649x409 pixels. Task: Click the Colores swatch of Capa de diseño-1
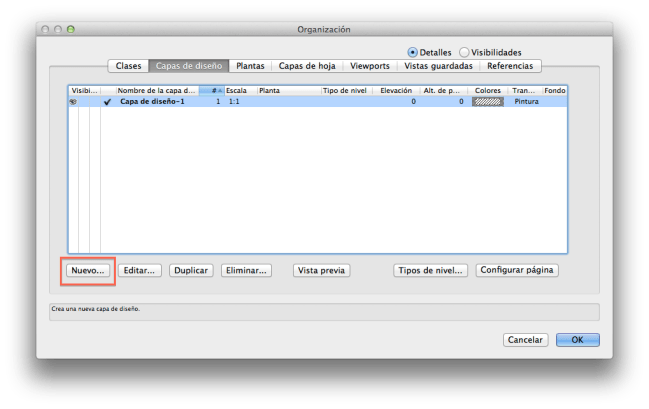point(487,101)
